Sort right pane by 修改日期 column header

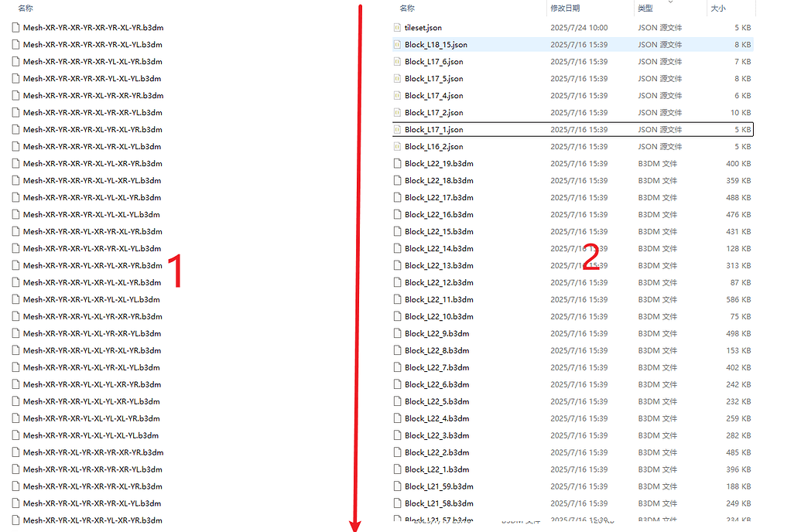[565, 9]
